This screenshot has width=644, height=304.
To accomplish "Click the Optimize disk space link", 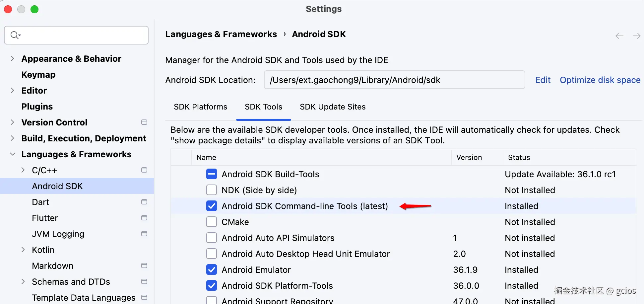I will [600, 80].
